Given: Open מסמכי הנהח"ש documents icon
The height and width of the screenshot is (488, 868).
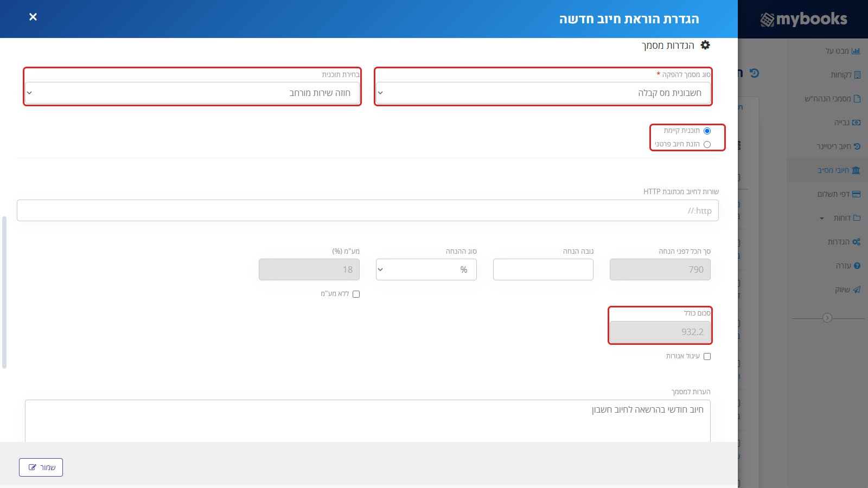Looking at the screenshot, I should click(857, 99).
